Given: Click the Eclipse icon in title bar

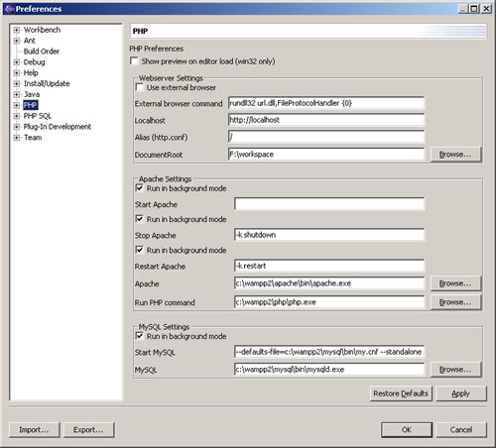Looking at the screenshot, I should pyautogui.click(x=9, y=9).
